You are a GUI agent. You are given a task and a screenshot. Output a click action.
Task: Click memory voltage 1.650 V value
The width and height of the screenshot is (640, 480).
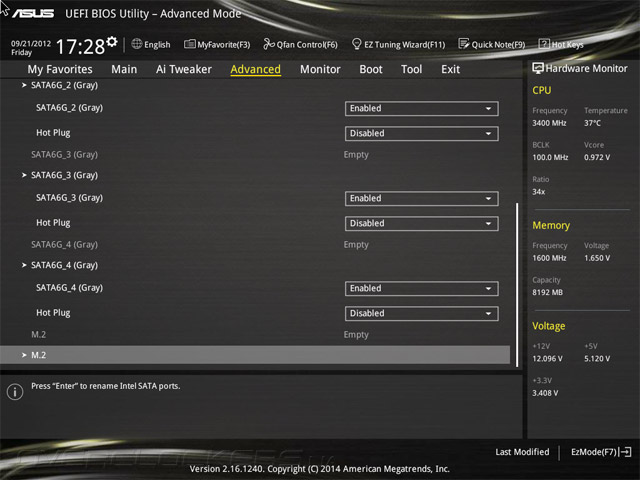coord(597,258)
